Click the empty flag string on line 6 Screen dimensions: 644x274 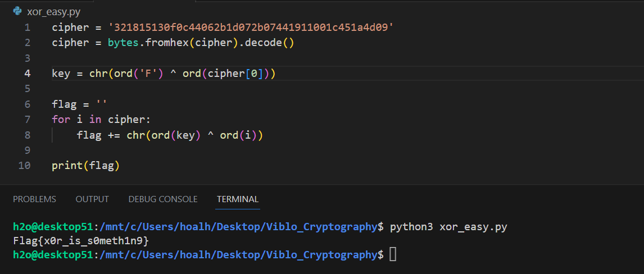[x=100, y=104]
